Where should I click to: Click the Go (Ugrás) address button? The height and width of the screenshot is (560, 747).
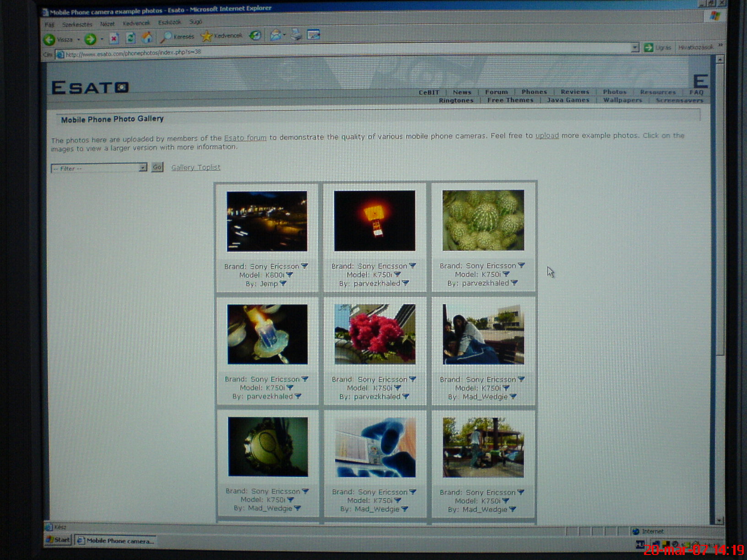pos(657,48)
